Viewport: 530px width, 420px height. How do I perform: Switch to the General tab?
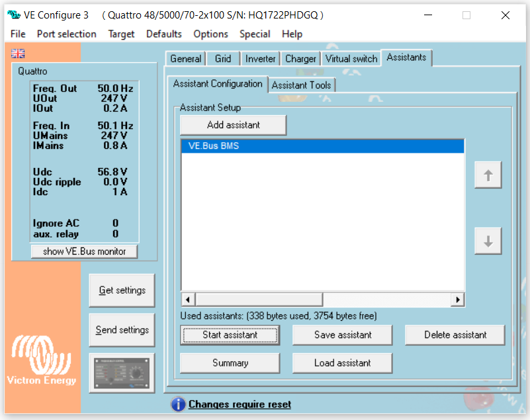tap(185, 59)
